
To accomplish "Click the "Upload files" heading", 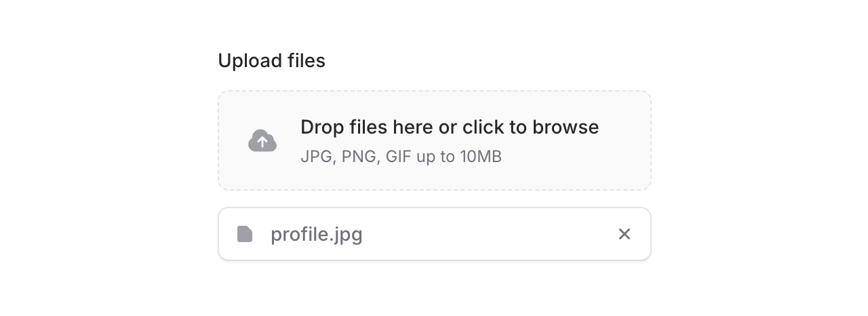I will [x=271, y=61].
